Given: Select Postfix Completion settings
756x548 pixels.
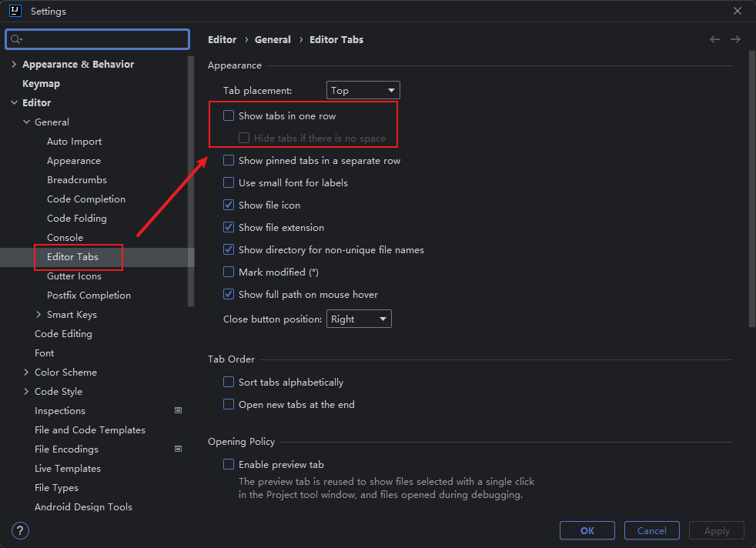Looking at the screenshot, I should click(89, 296).
